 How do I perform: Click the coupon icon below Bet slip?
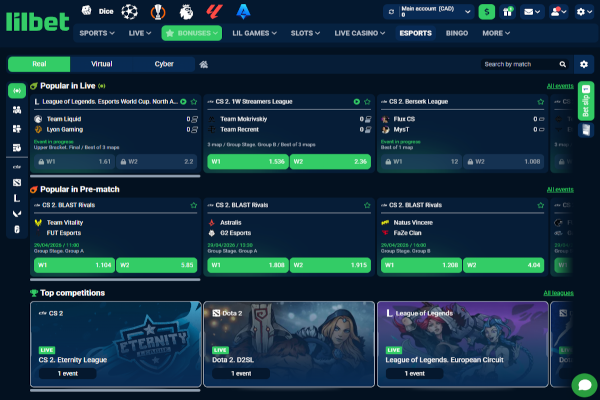click(586, 131)
